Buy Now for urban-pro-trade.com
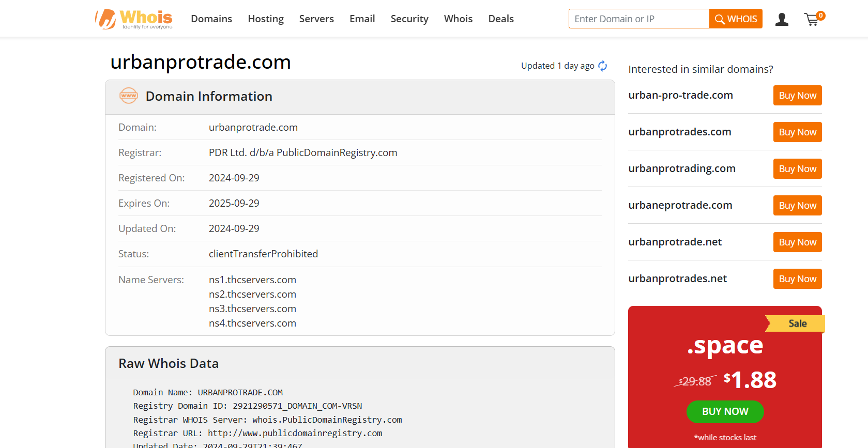Image resolution: width=868 pixels, height=448 pixels. [x=797, y=96]
